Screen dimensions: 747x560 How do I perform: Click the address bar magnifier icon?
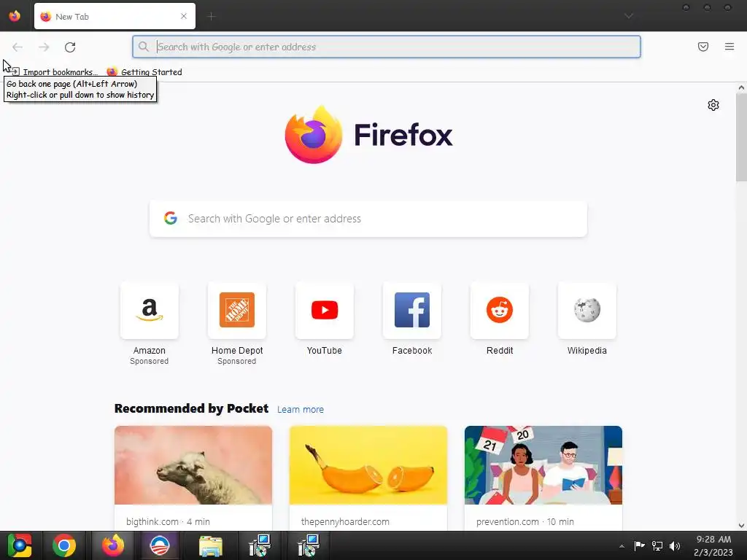(144, 47)
